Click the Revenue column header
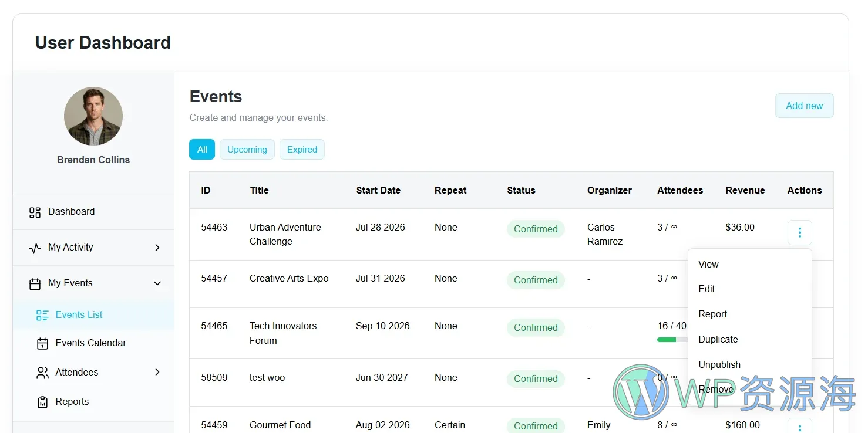Viewport: 868px width, 433px height. [x=745, y=190]
